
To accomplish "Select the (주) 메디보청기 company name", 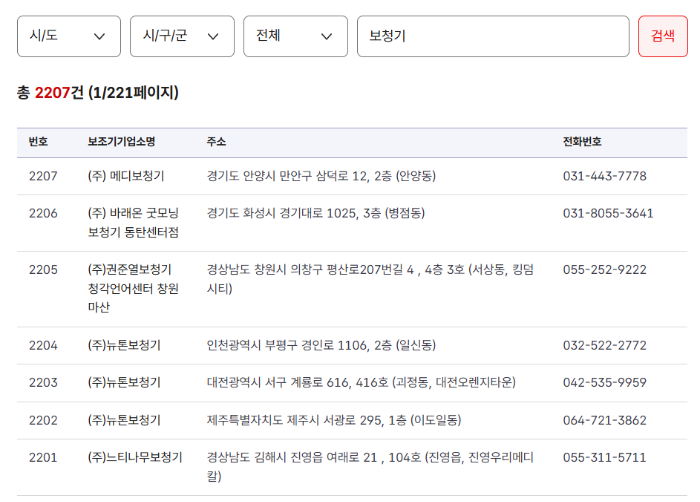I will [126, 176].
